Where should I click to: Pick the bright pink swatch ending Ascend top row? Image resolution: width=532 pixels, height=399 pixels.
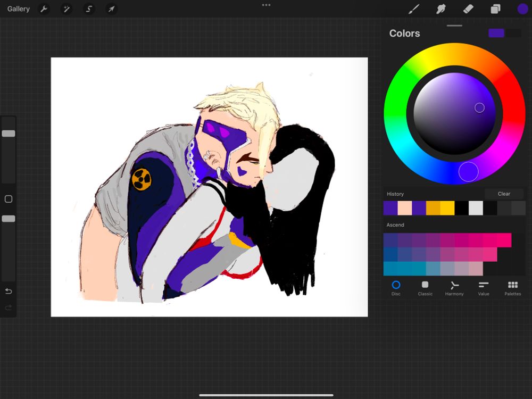[504, 240]
